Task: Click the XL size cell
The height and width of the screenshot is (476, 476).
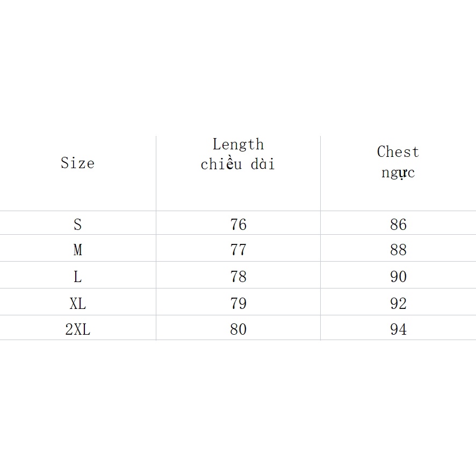Action: (x=78, y=302)
